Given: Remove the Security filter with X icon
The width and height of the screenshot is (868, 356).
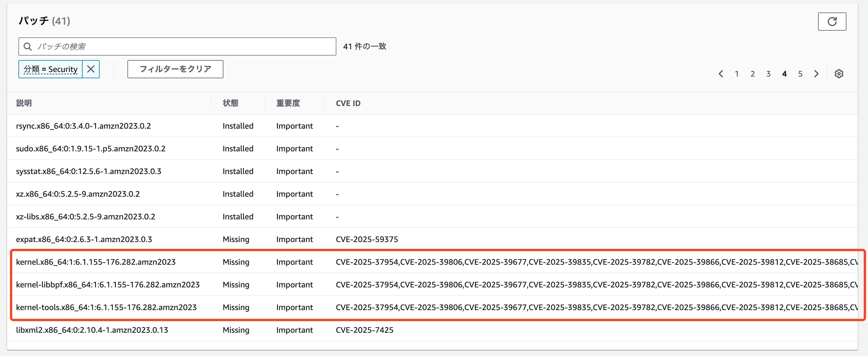Looking at the screenshot, I should (91, 69).
